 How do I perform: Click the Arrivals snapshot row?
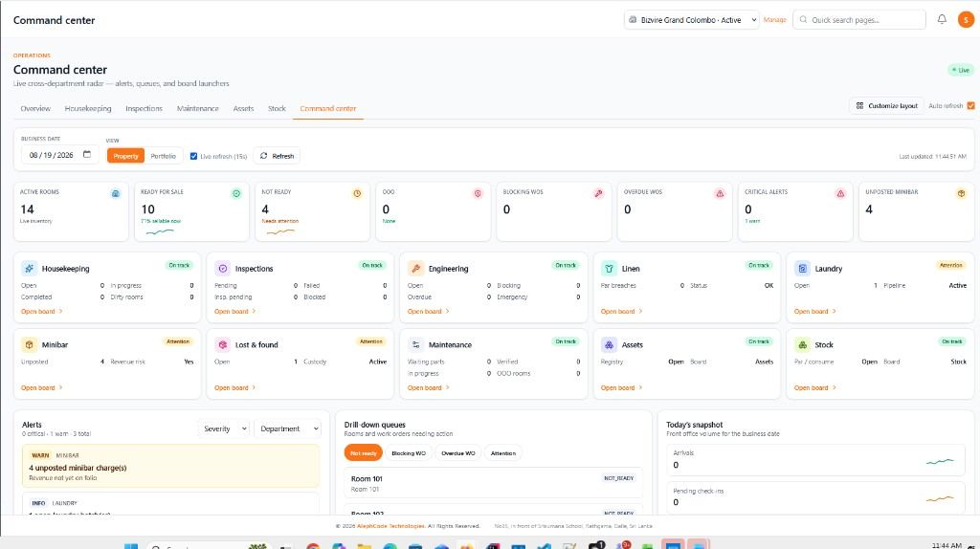point(815,460)
